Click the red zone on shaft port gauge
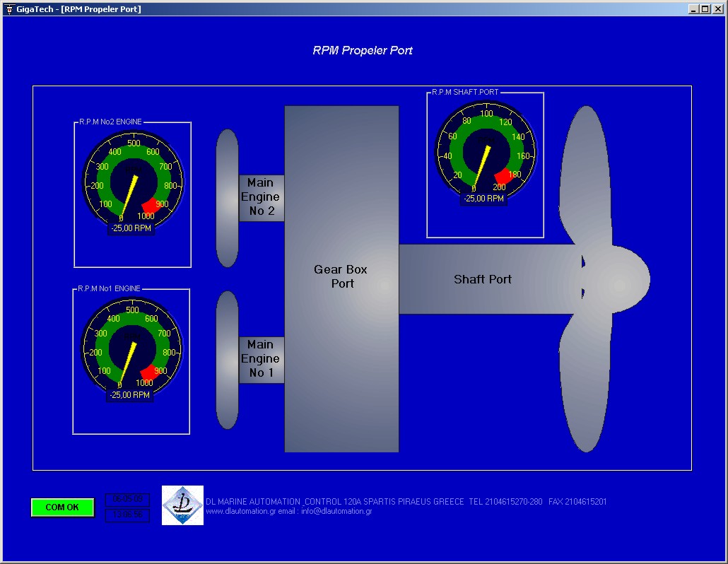This screenshot has width=728, height=564. point(504,177)
